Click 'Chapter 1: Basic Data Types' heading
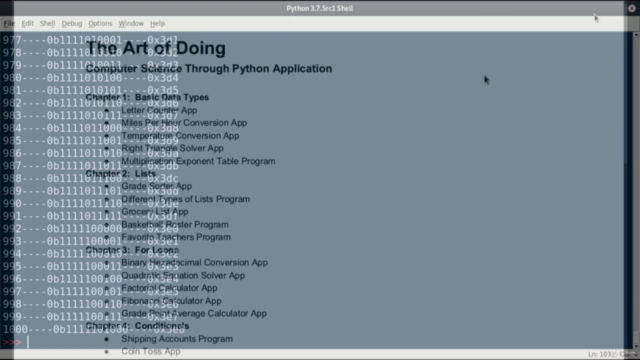This screenshot has width=640, height=360. tap(147, 97)
